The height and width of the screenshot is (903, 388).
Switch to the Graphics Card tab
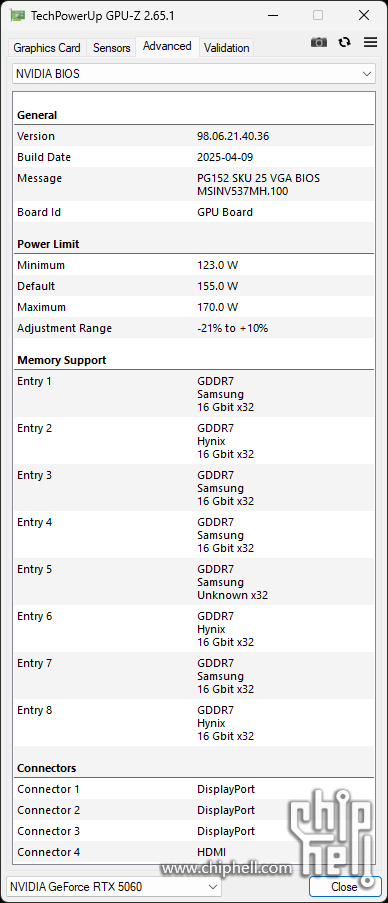click(x=47, y=48)
